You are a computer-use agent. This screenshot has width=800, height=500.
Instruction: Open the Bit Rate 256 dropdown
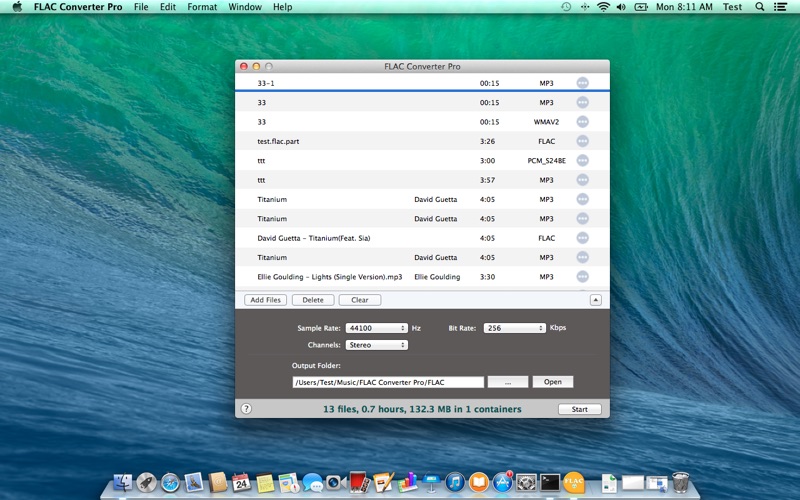[514, 328]
